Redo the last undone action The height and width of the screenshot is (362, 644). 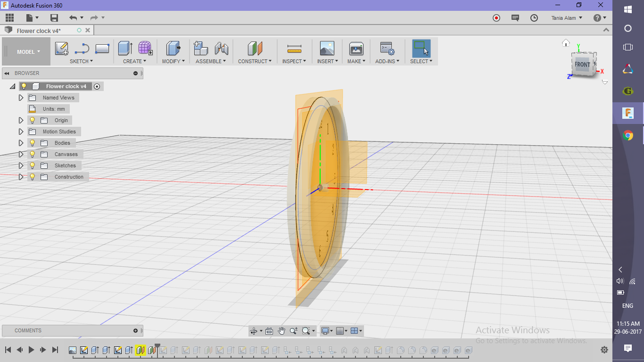pyautogui.click(x=94, y=18)
